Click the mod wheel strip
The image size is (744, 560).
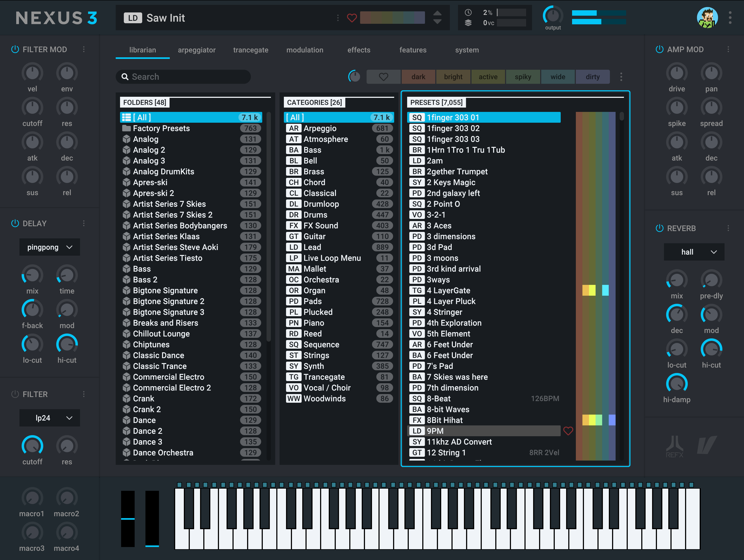pyautogui.click(x=152, y=519)
